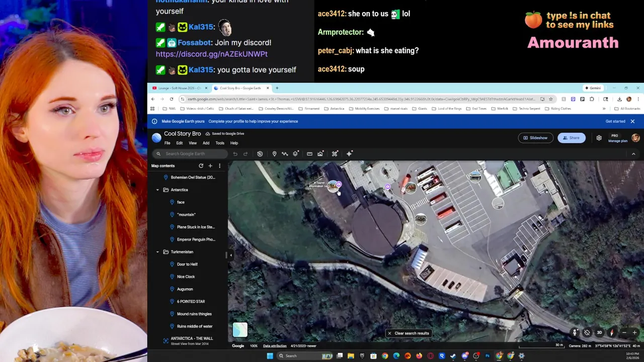Viewport: 644px width, 362px height.
Task: Click the Discord invite link in chat
Action: point(211,54)
